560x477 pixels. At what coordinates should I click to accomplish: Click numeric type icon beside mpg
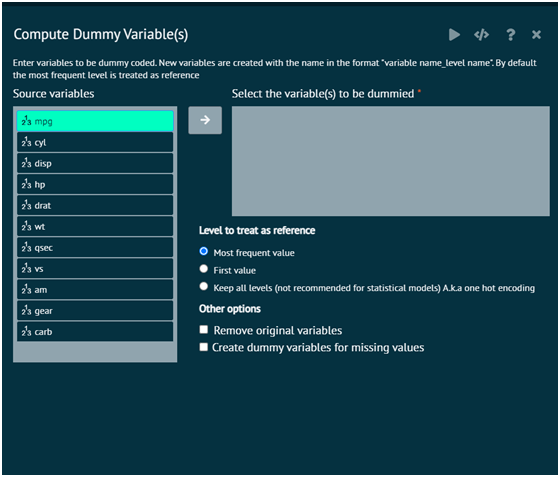pyautogui.click(x=26, y=121)
